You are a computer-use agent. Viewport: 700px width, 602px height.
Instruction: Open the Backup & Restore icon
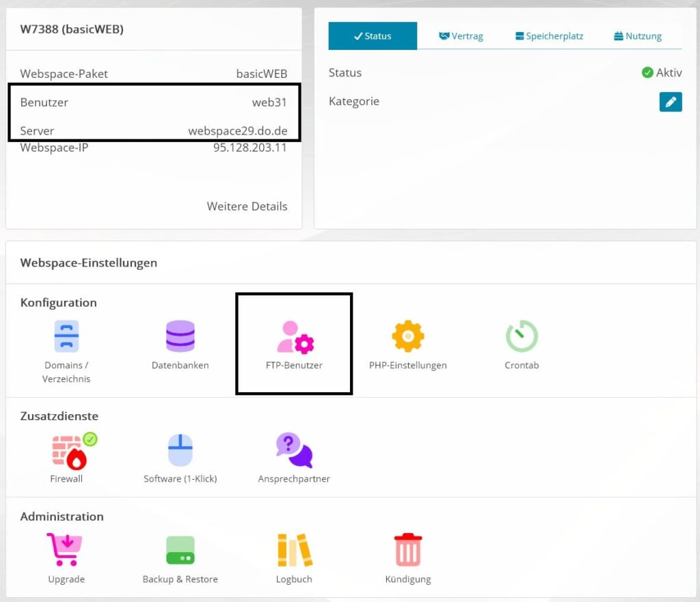tap(180, 550)
